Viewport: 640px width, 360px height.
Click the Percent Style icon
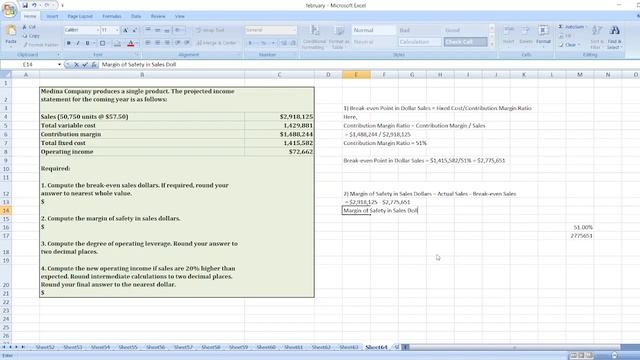coord(264,43)
